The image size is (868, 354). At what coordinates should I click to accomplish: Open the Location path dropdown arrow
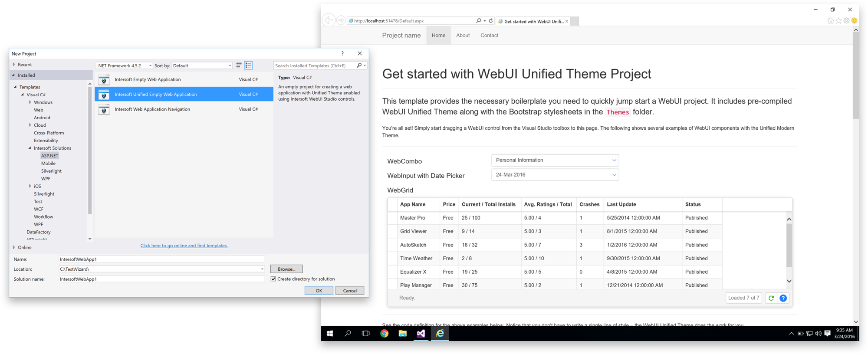click(x=262, y=269)
